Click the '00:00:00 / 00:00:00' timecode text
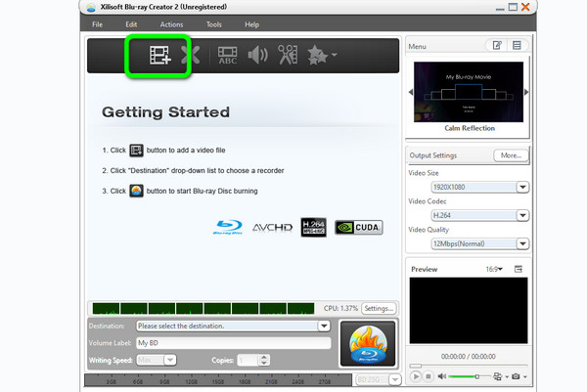The width and height of the screenshot is (587, 392). pos(468,357)
